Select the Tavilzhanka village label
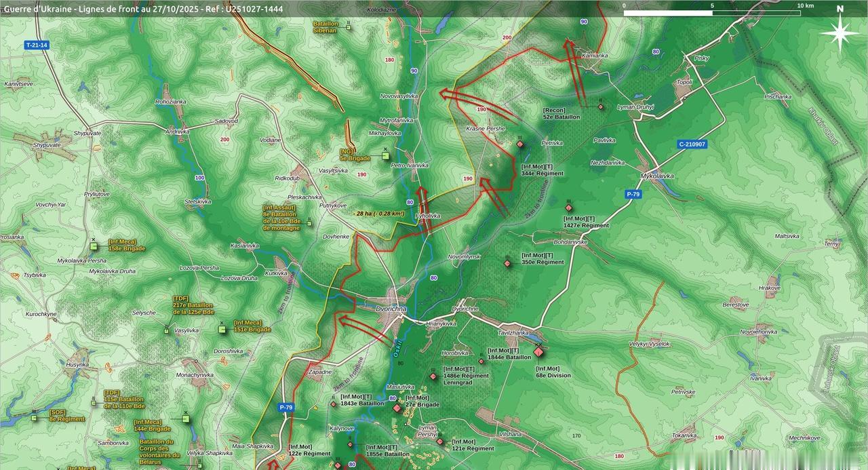The width and height of the screenshot is (868, 470). (x=513, y=333)
